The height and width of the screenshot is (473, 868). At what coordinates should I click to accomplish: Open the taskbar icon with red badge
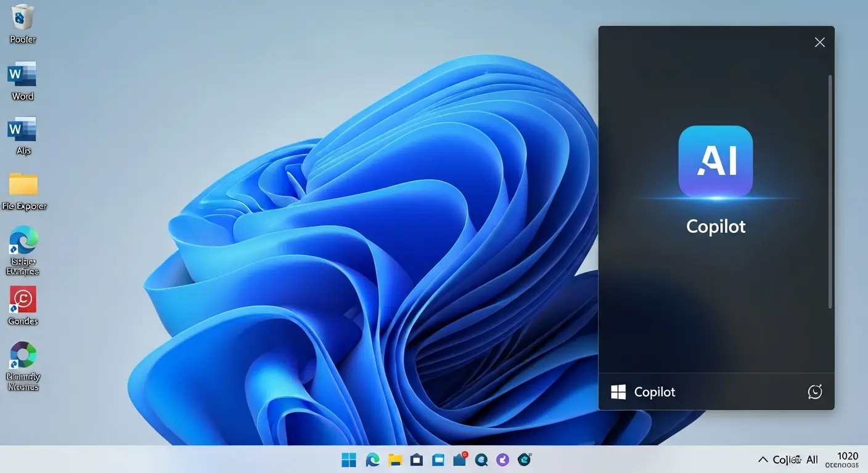(460, 459)
